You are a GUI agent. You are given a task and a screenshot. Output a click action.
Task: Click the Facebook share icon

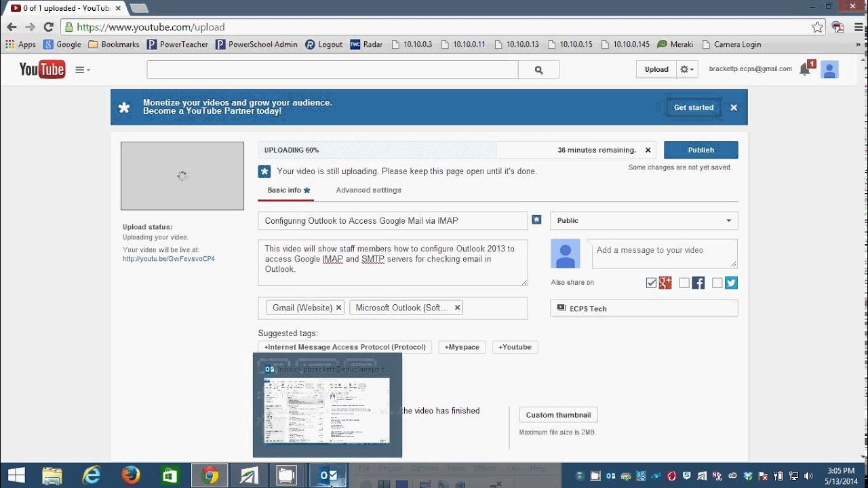[698, 283]
